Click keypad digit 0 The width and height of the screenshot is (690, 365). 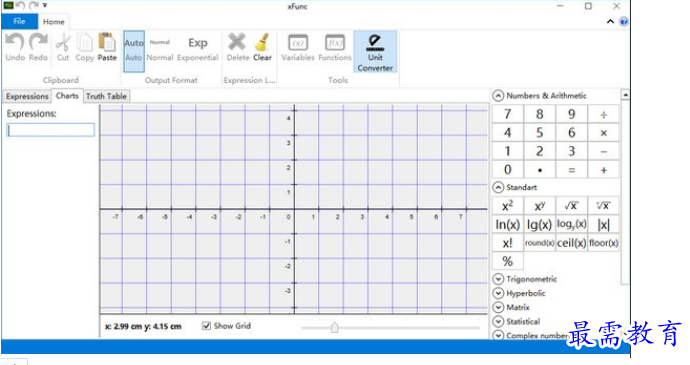coord(507,170)
